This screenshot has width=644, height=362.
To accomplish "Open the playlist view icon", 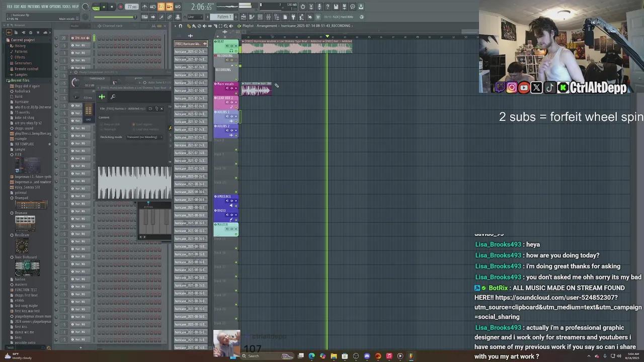I will pyautogui.click(x=243, y=17).
